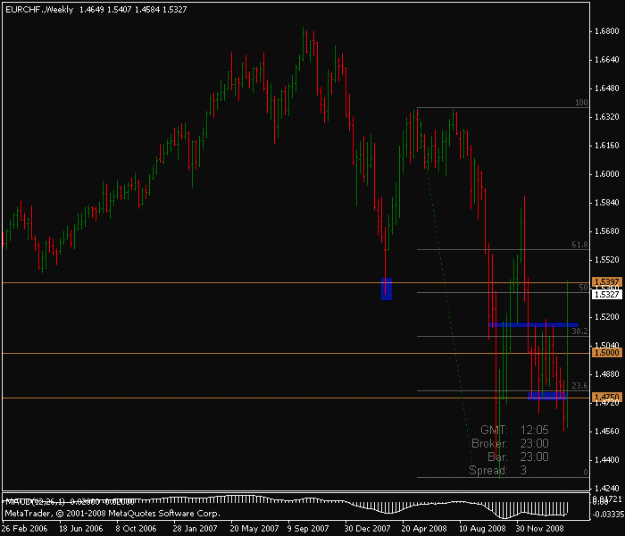Click the 8 Oct 2006 date label
Image resolution: width=625 pixels, height=536 pixels.
(136, 529)
